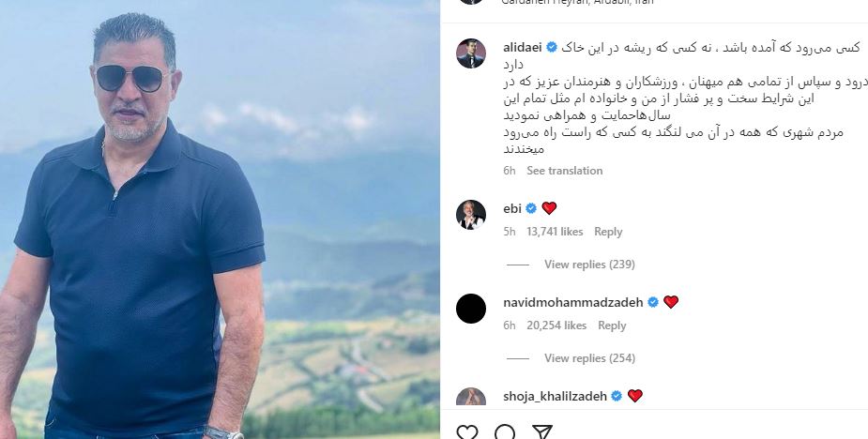The image size is (868, 439).
Task: View 13,741 likes on ebi's comment
Action: (555, 232)
